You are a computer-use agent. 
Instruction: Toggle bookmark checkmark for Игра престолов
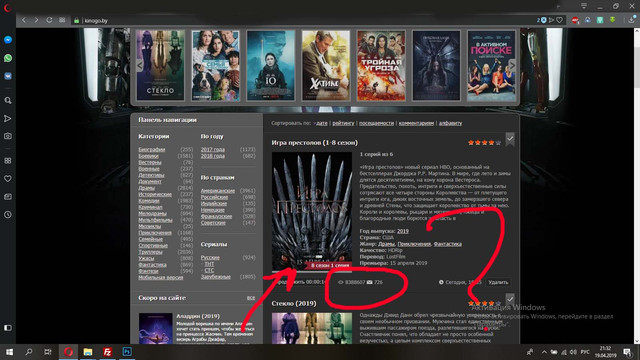[x=510, y=139]
